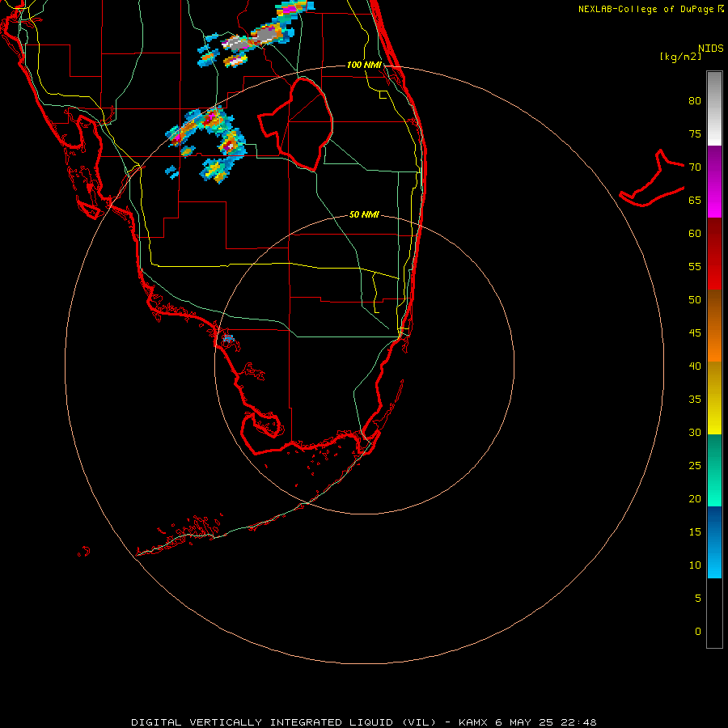Click the 6 MAY 25 22:48 timestamp
The image size is (728, 728).
tap(548, 722)
